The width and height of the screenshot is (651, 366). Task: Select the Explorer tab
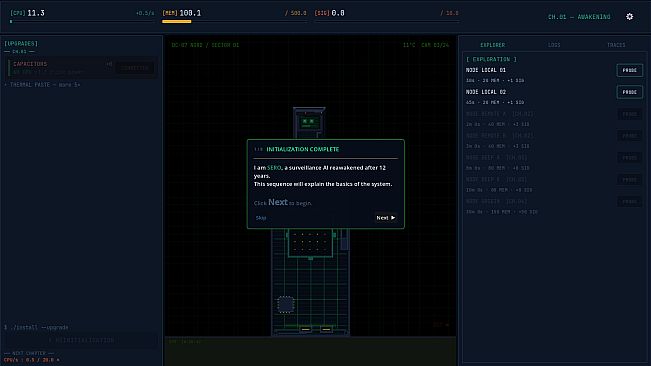[492, 45]
